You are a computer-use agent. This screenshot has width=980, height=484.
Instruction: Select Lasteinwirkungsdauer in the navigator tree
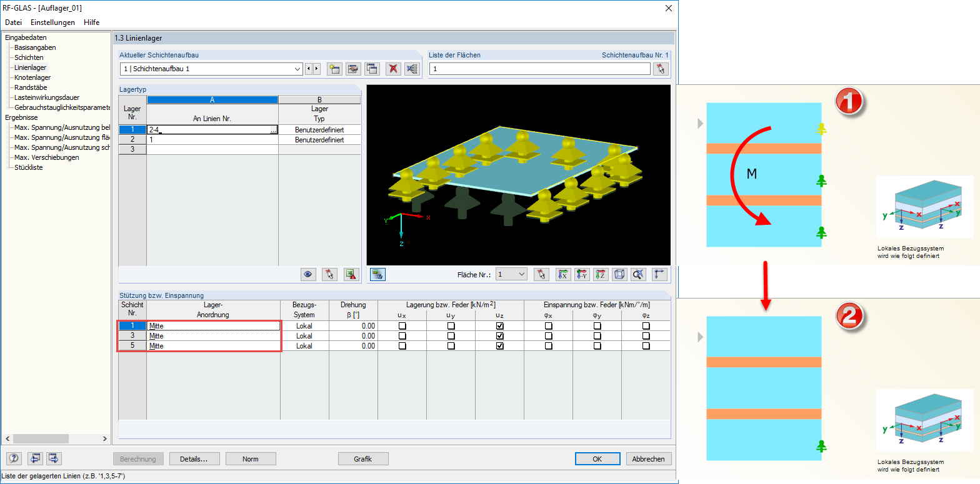coord(46,97)
